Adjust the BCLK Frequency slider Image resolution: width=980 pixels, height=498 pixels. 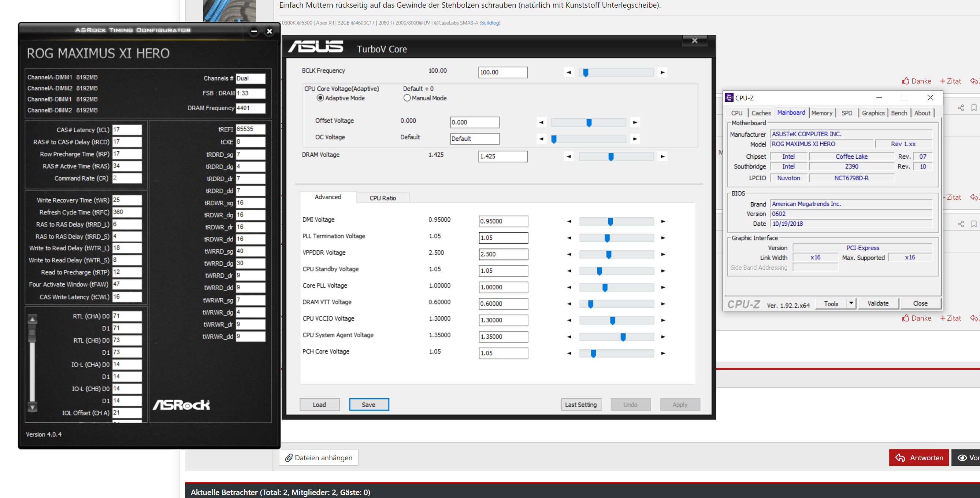coord(586,73)
